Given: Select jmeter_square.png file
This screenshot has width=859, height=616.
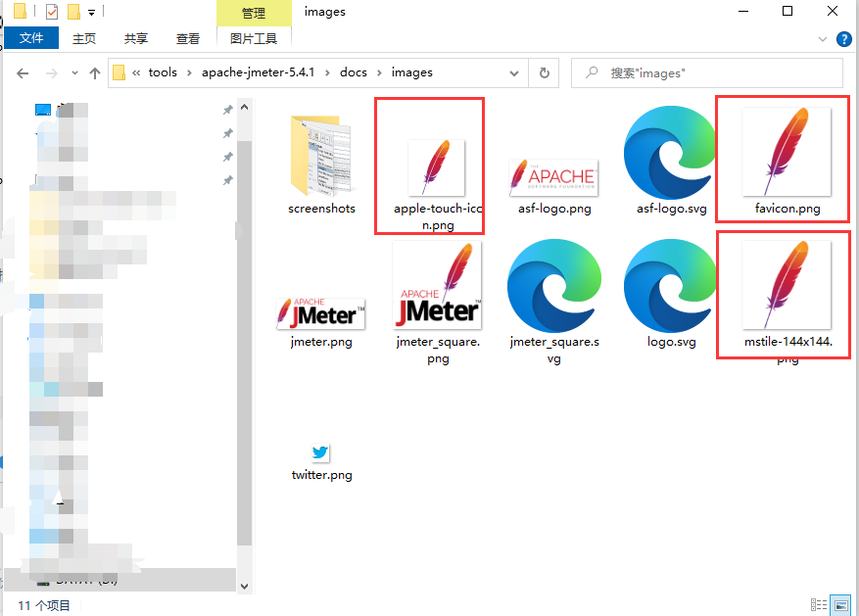Looking at the screenshot, I should (438, 304).
